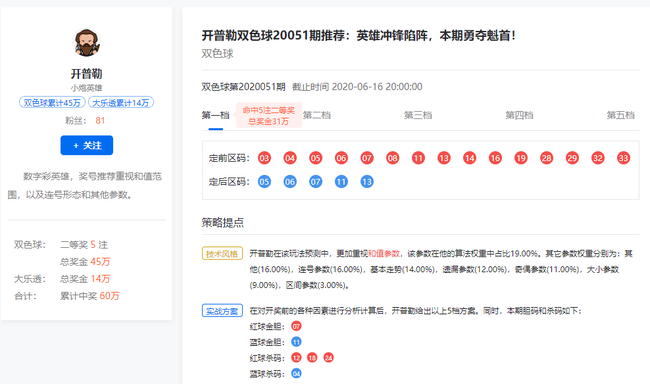
Task: Click blue ball 05 in 定后区码
Action: point(264,182)
